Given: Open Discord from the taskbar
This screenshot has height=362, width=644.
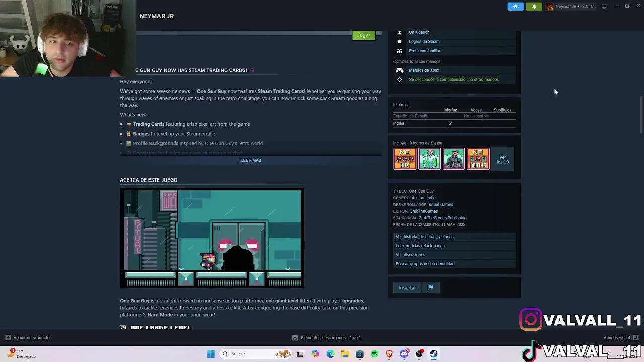Looking at the screenshot, I should point(404,354).
